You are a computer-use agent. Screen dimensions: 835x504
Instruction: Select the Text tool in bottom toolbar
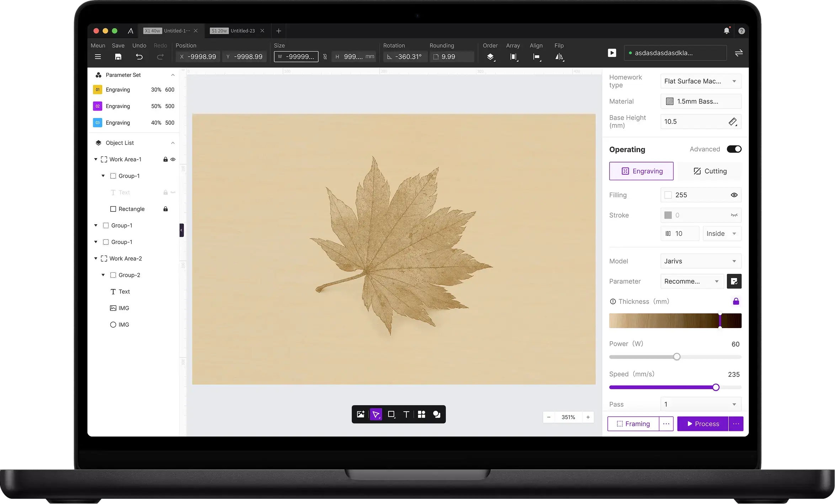(x=406, y=414)
